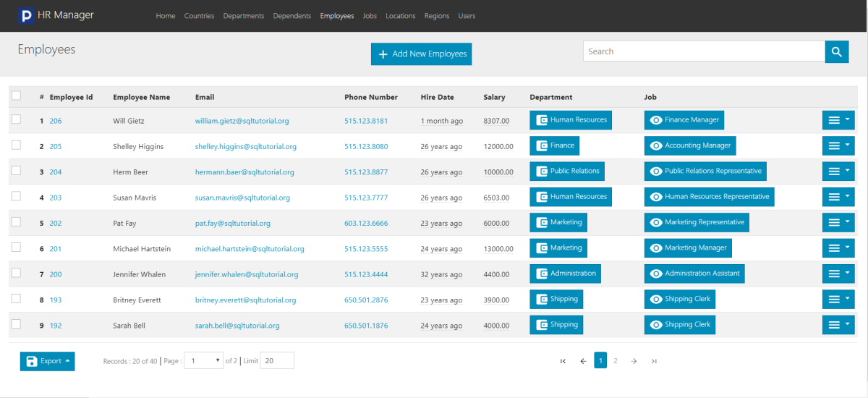
Task: Click Add New Employees button
Action: coord(421,54)
